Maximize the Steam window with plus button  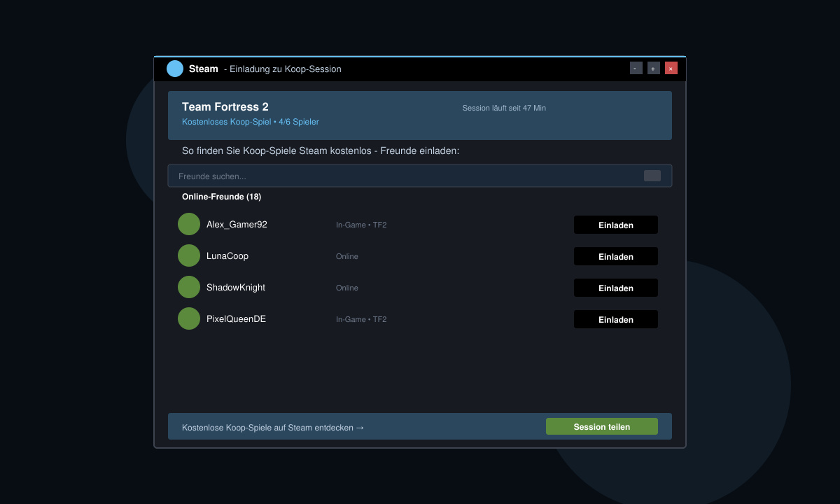tap(654, 68)
